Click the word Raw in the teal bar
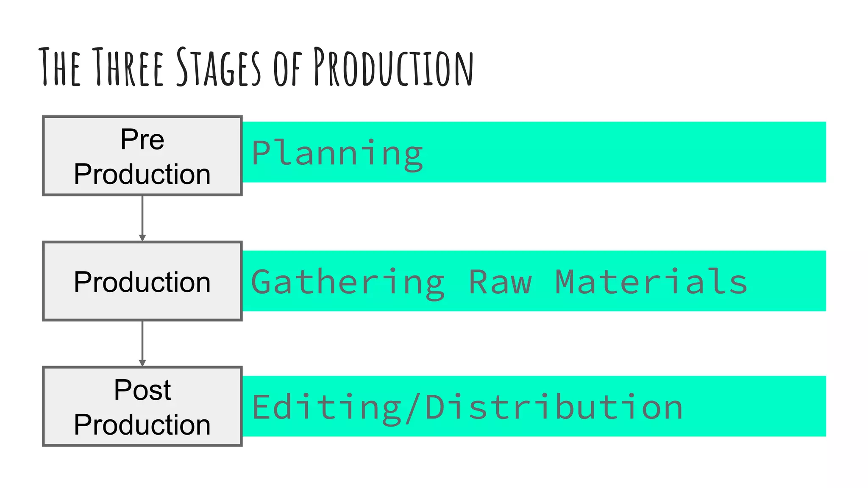The image size is (868, 488). [x=500, y=282]
